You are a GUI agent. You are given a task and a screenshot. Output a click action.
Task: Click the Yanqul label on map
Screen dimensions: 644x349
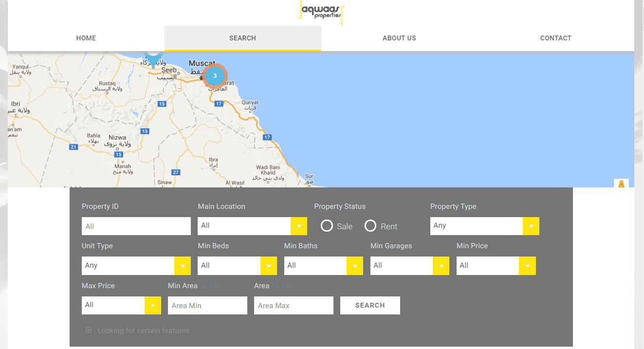pyautogui.click(x=21, y=67)
